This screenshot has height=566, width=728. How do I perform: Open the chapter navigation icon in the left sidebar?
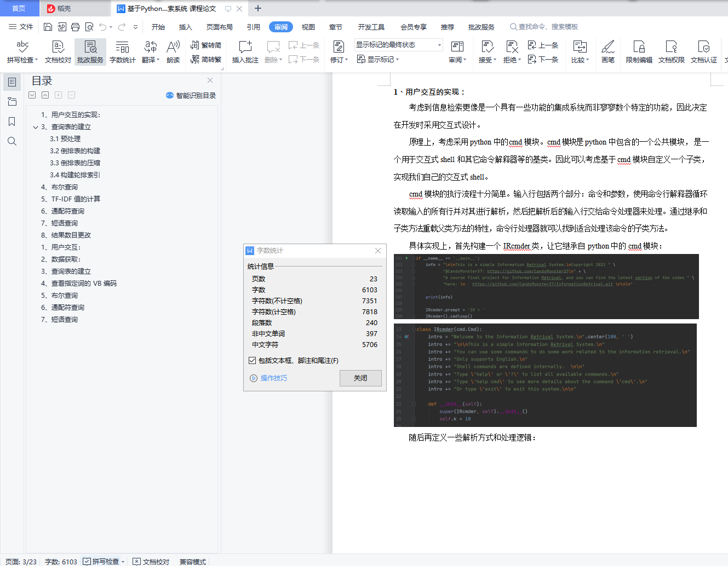click(12, 102)
